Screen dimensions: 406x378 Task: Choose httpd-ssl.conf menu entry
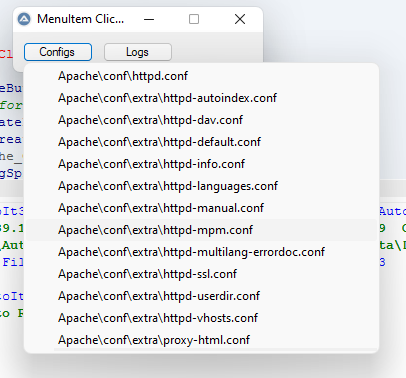[201, 274]
